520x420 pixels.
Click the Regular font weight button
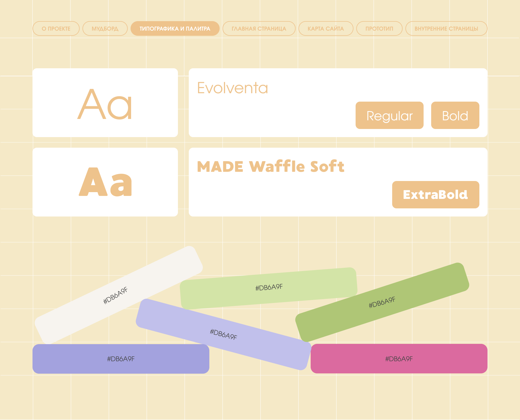coord(389,115)
